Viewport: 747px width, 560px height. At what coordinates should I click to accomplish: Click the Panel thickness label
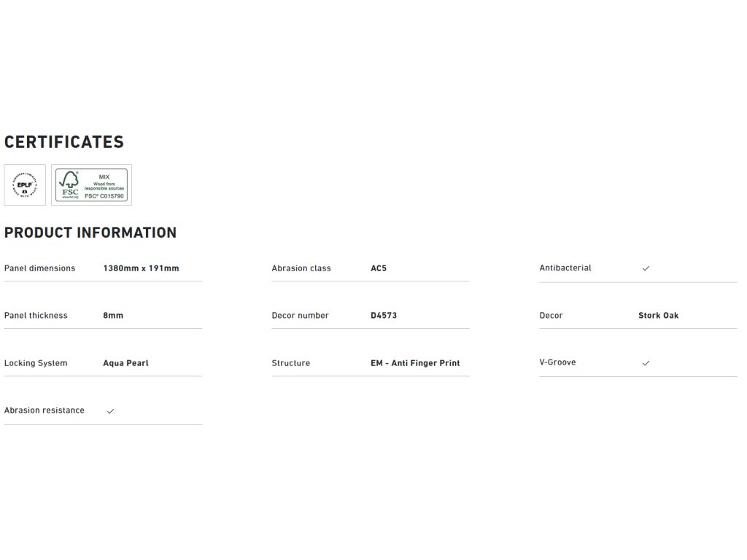click(x=36, y=316)
